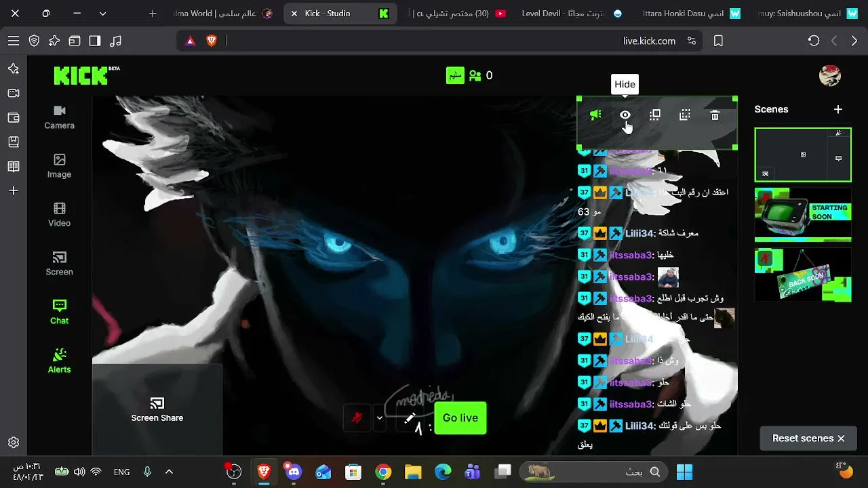
Task: Select the Back Soon scene thumbnail
Action: coord(803,274)
